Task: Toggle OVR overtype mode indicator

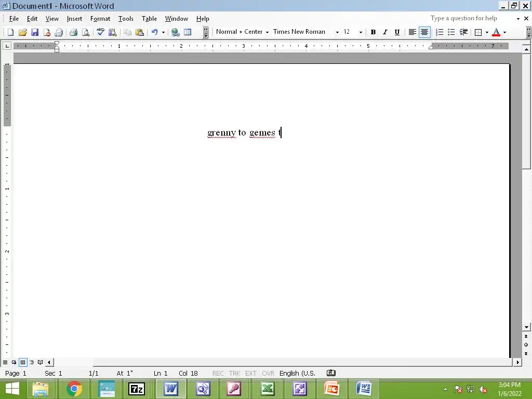Action: pos(268,373)
